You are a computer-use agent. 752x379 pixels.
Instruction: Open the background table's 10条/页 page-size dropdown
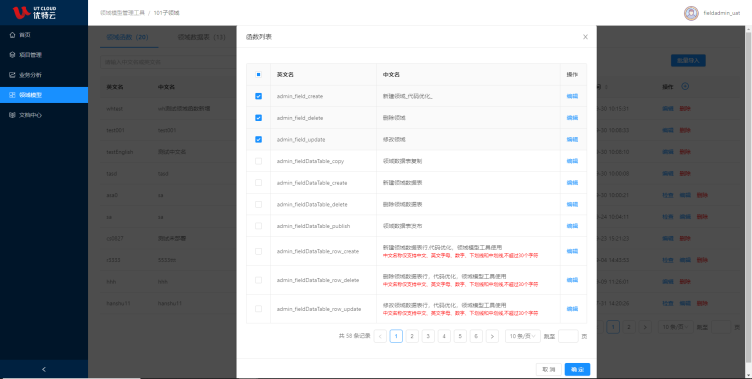pyautogui.click(x=675, y=327)
